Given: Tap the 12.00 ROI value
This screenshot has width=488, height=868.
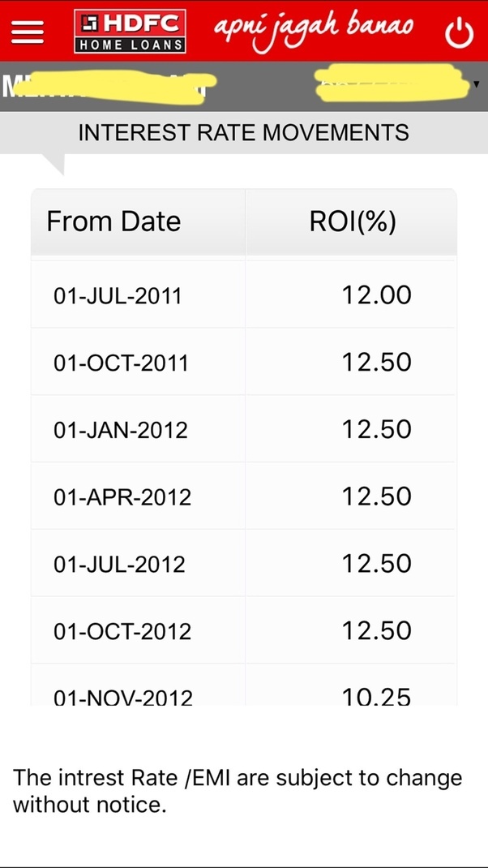Looking at the screenshot, I should 377,294.
